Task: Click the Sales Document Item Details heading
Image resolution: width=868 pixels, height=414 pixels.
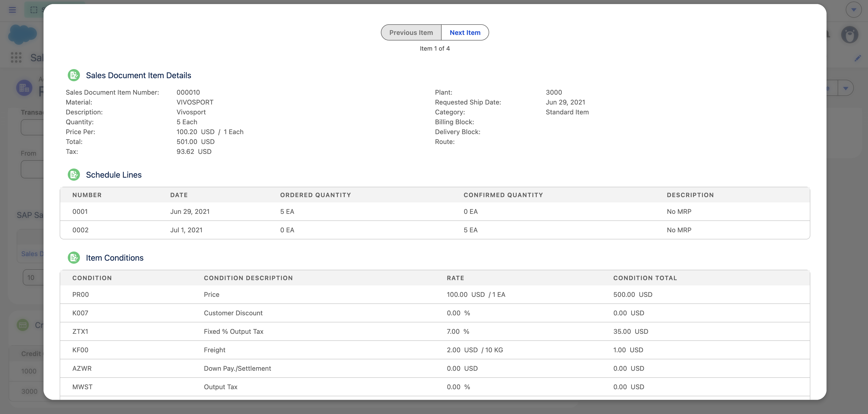Action: click(139, 75)
